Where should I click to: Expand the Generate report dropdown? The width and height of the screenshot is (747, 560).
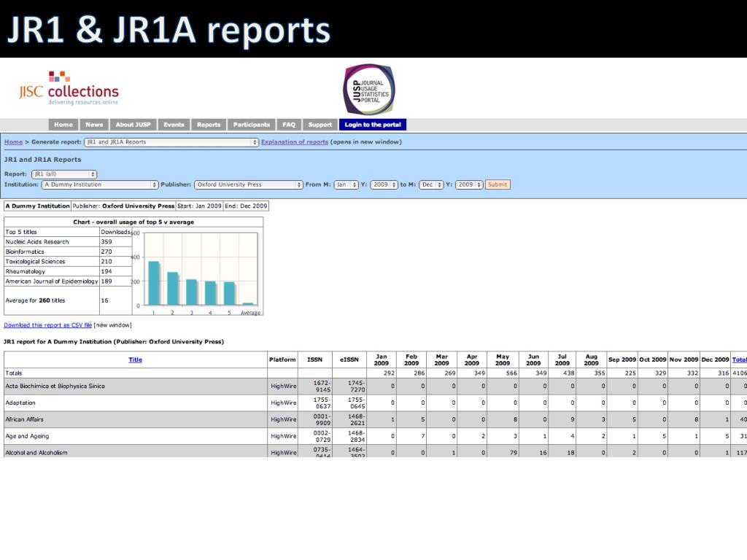[x=171, y=142]
